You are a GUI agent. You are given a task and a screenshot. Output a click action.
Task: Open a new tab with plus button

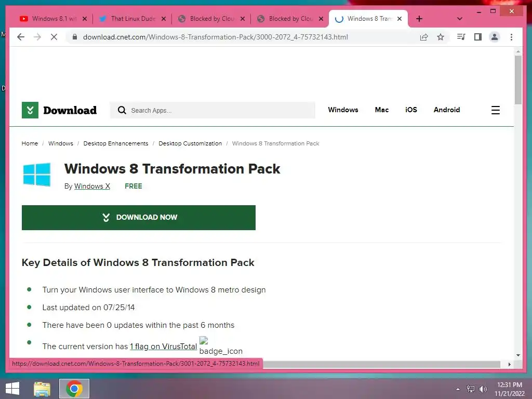click(x=419, y=19)
